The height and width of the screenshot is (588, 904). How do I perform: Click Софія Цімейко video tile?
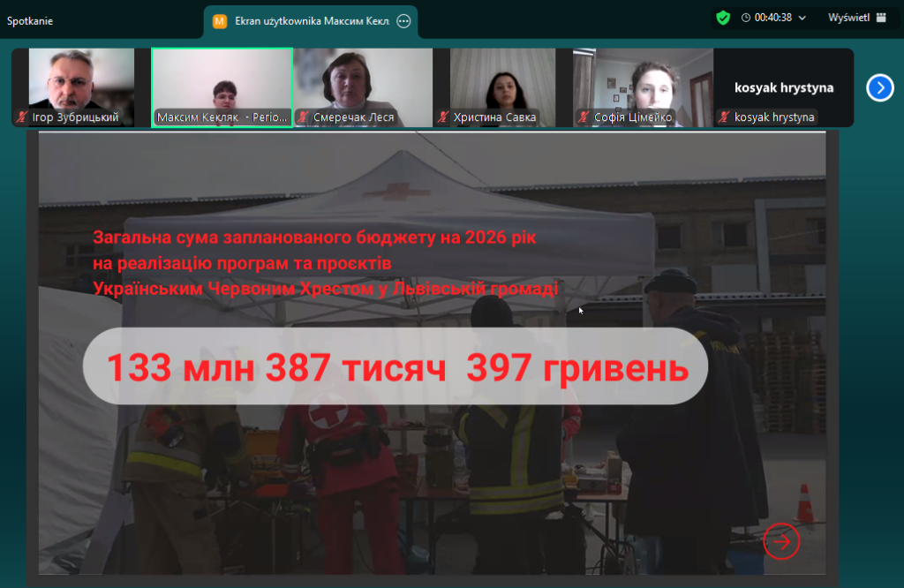click(643, 79)
